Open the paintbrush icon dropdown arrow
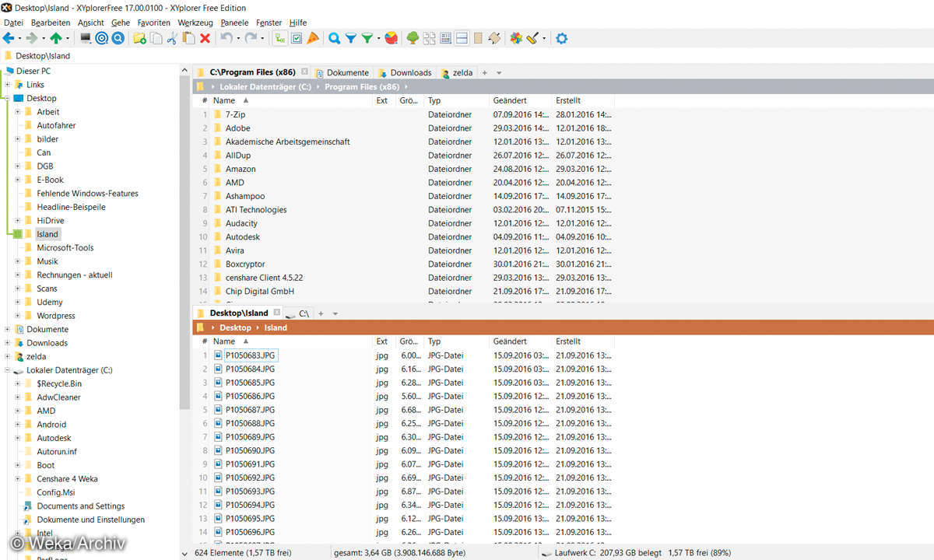 544,38
